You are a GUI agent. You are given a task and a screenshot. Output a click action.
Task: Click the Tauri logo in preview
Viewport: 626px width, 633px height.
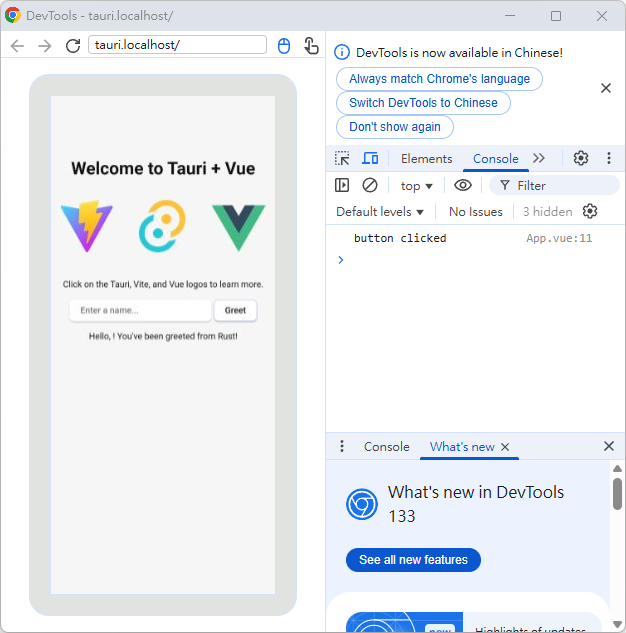(x=162, y=226)
